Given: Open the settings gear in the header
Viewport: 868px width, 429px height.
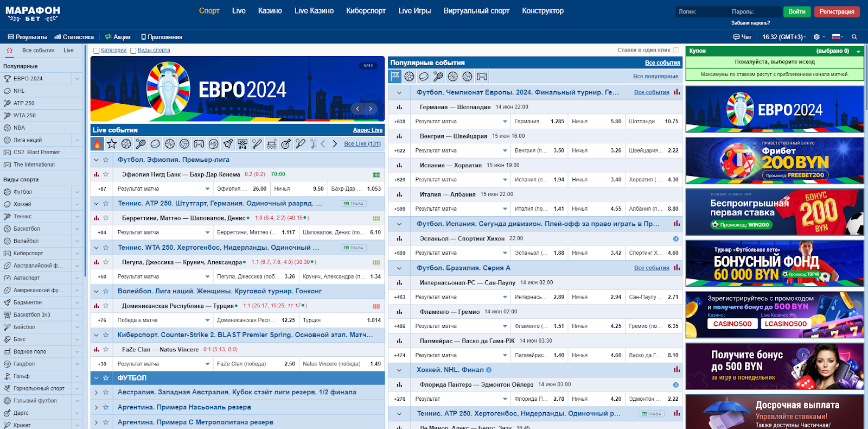Looking at the screenshot, I should point(816,37).
